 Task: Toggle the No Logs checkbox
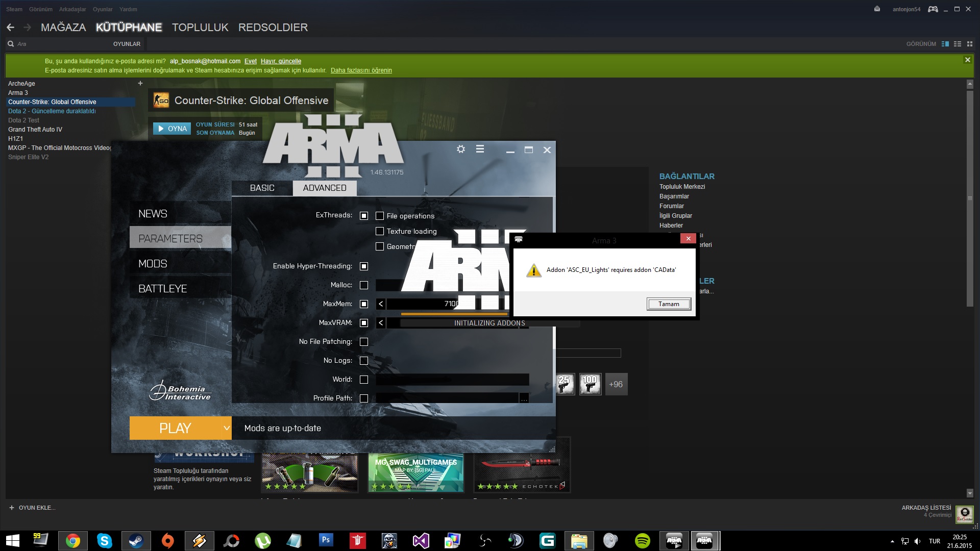pos(364,361)
